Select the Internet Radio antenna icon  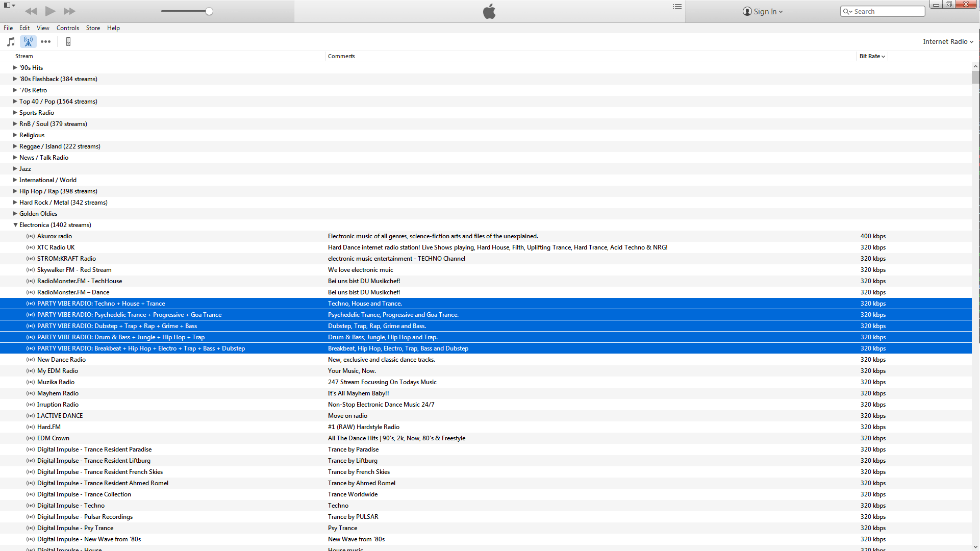click(28, 42)
